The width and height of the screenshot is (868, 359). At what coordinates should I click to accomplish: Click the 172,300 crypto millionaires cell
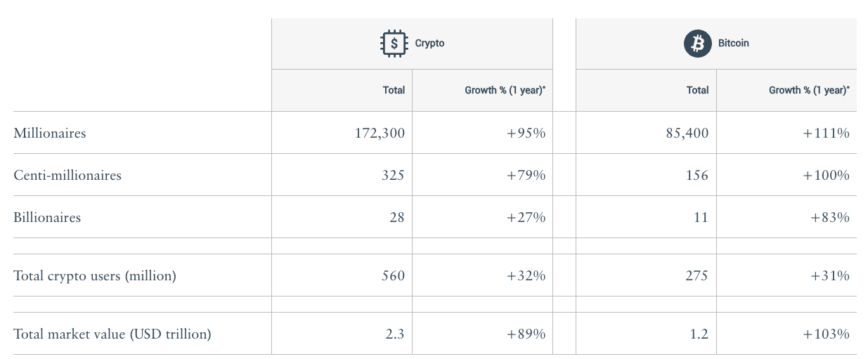coord(380,133)
